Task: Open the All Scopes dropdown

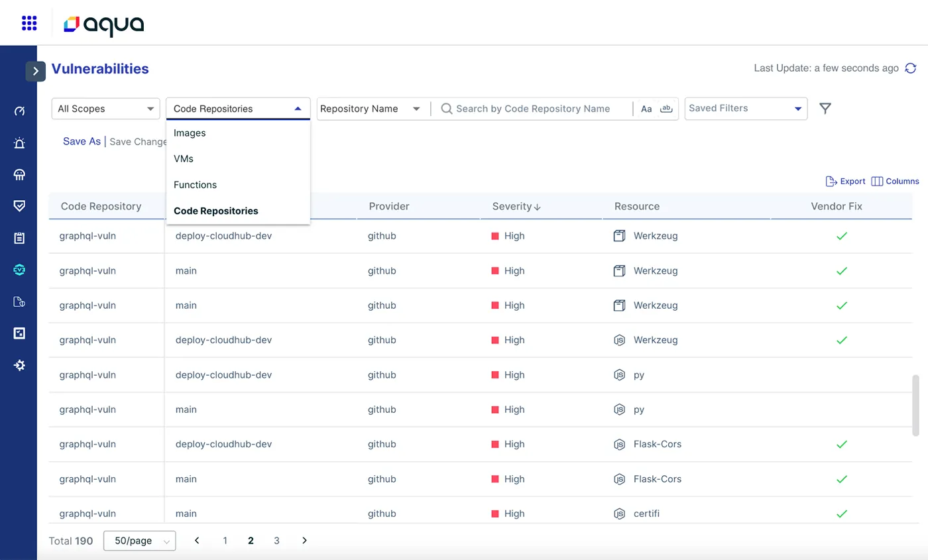Action: click(x=106, y=109)
